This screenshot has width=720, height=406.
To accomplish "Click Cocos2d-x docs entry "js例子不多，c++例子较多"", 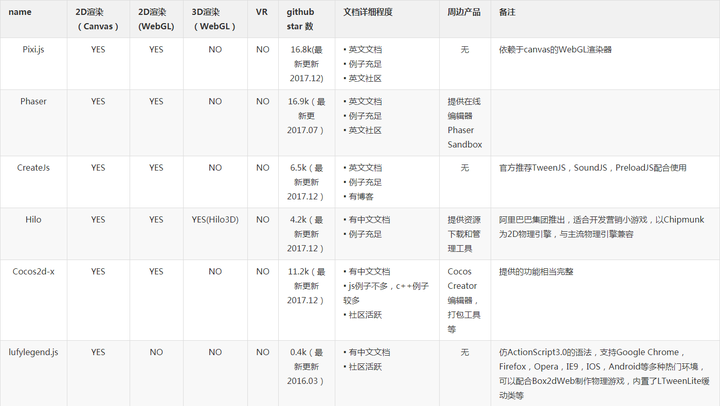I will click(x=386, y=293).
